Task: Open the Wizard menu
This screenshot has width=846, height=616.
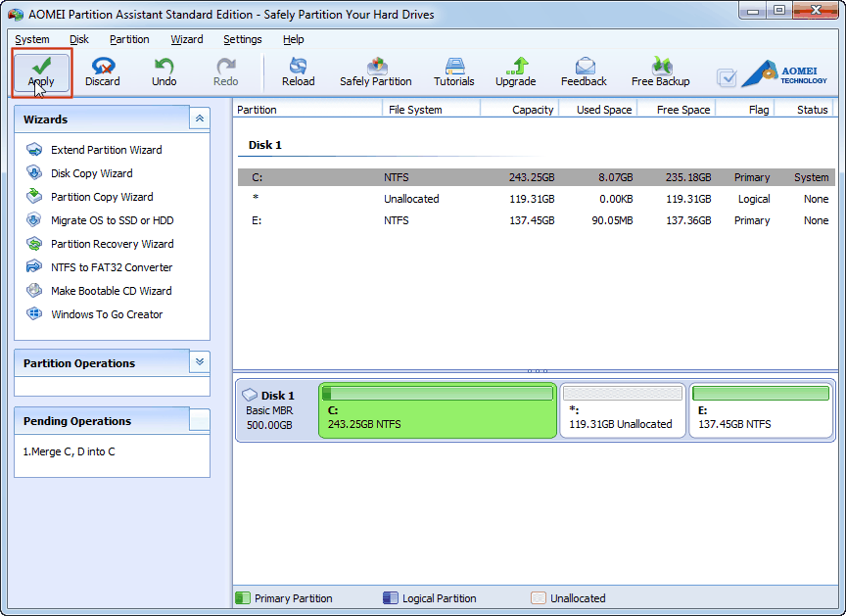Action: coord(187,39)
